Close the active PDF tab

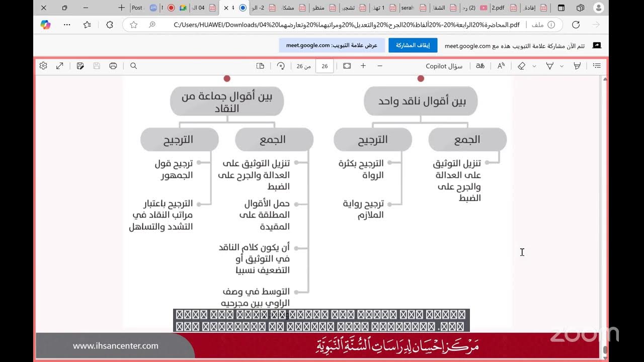pyautogui.click(x=226, y=8)
